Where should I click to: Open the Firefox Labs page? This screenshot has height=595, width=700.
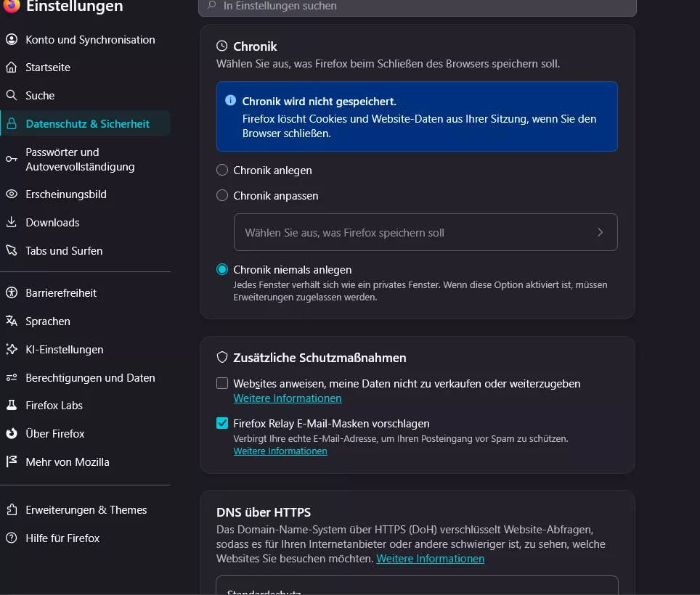coord(85,406)
